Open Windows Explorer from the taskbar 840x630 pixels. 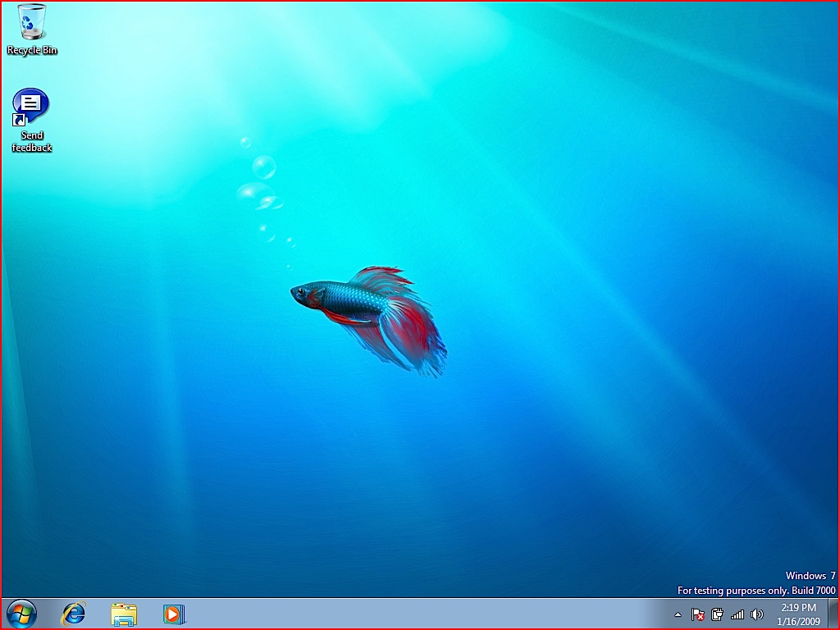(x=124, y=614)
